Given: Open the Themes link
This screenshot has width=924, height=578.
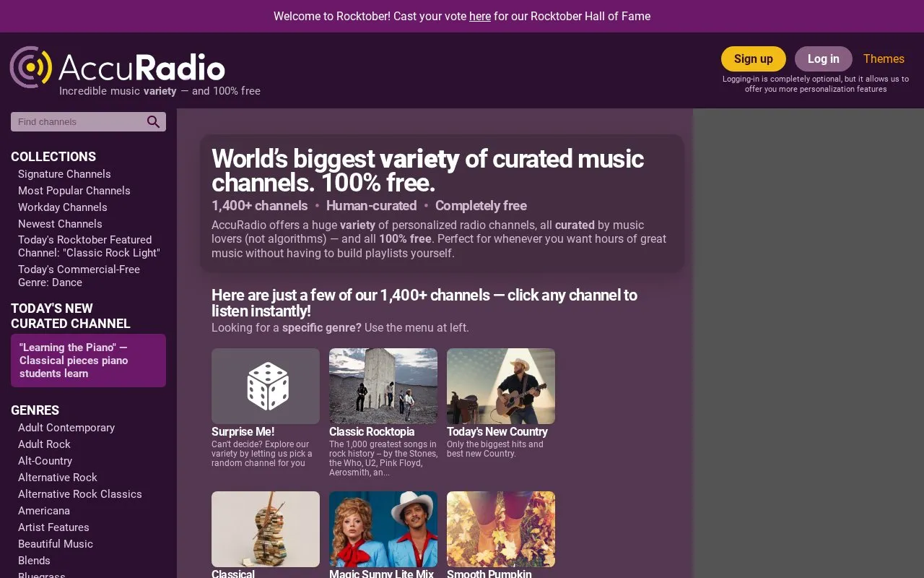Looking at the screenshot, I should [x=884, y=59].
